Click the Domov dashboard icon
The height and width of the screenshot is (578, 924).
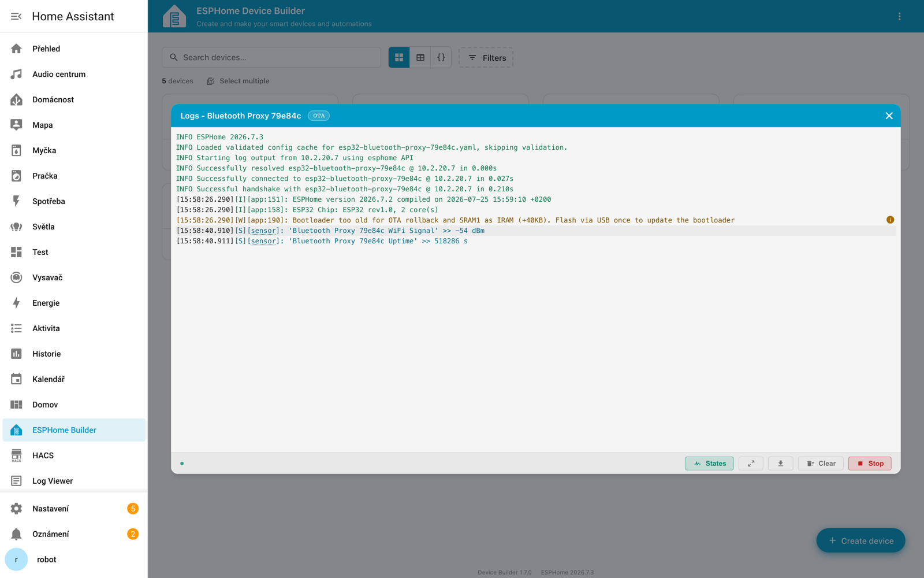click(x=16, y=405)
